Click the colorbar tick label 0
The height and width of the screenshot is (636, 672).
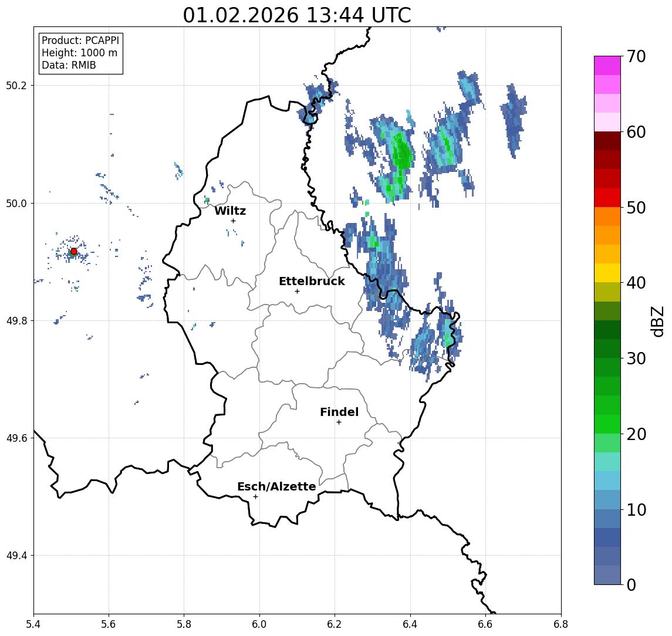632,584
